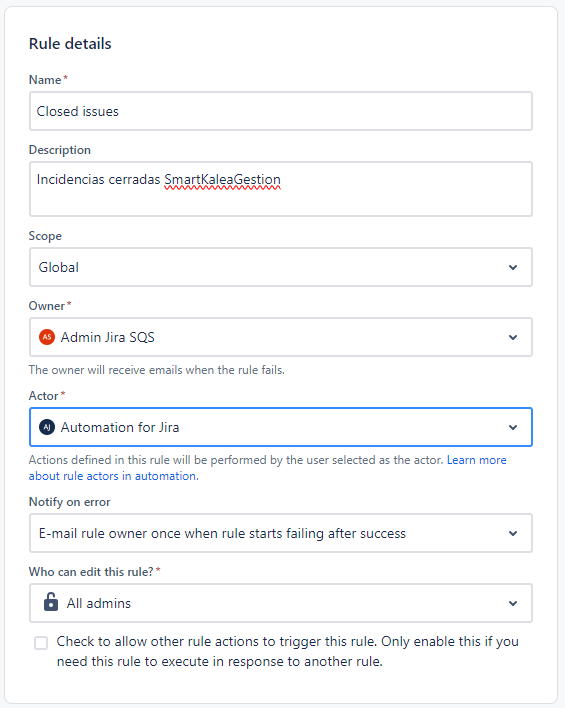Screen dimensions: 565x708
Task: Select the E-mail rule owner once option field
Action: tap(281, 533)
